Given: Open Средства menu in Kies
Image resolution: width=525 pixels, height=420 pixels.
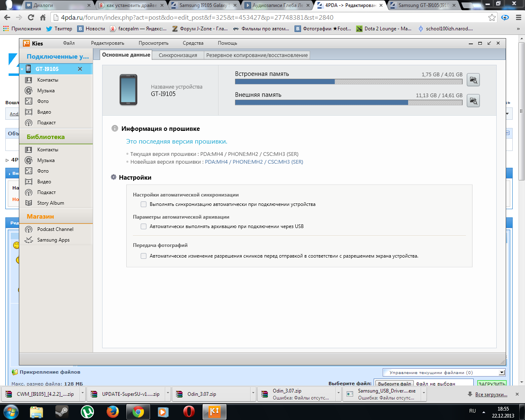Looking at the screenshot, I should click(193, 43).
